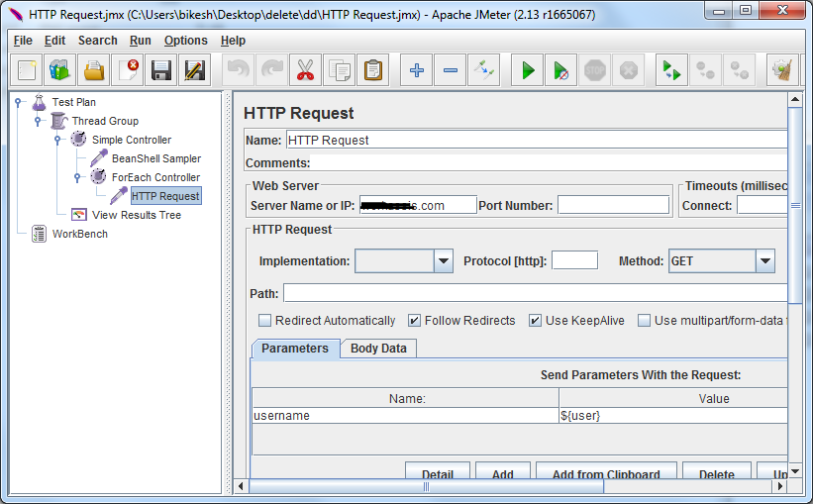Click Start no pauses icon
This screenshot has height=504, width=813.
561,70
